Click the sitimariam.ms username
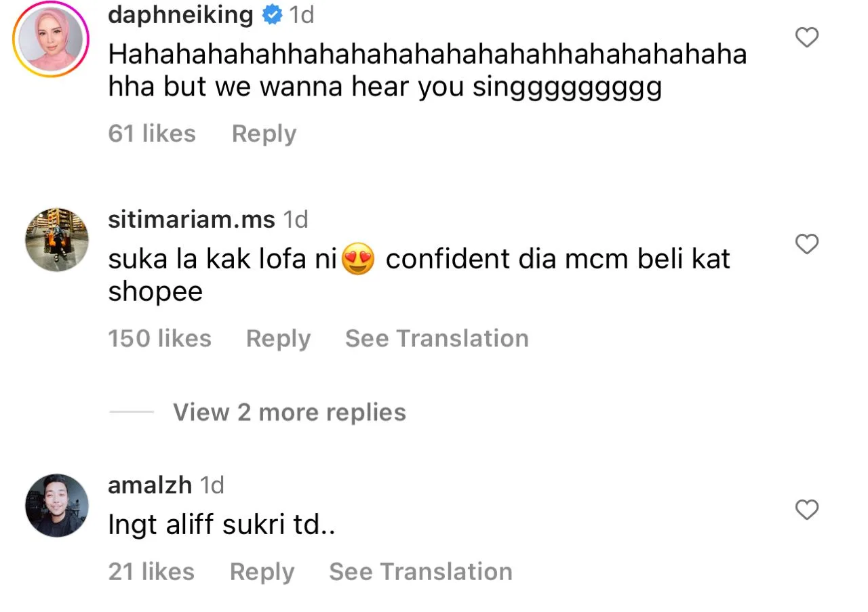This screenshot has width=868, height=612. 191,220
